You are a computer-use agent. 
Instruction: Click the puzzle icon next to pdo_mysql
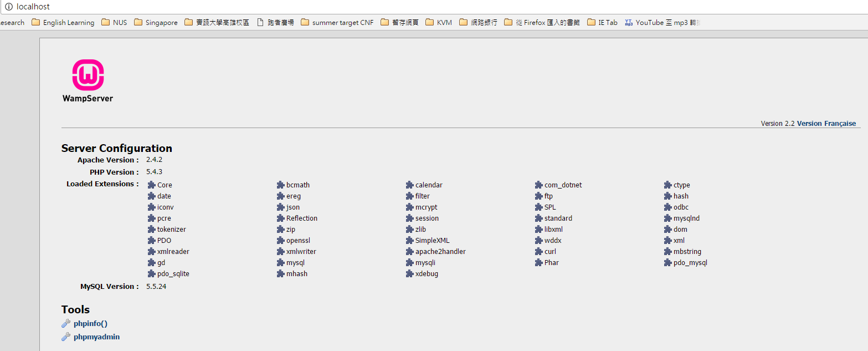[x=669, y=263]
